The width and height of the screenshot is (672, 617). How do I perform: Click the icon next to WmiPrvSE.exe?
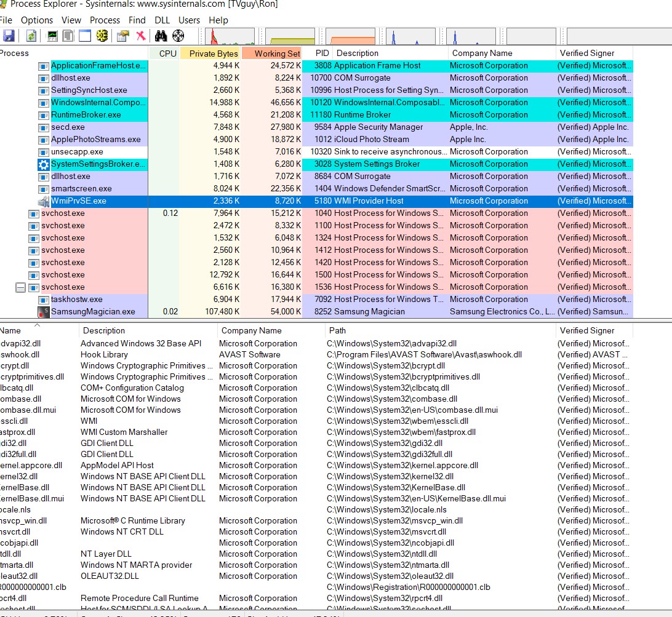[44, 201]
